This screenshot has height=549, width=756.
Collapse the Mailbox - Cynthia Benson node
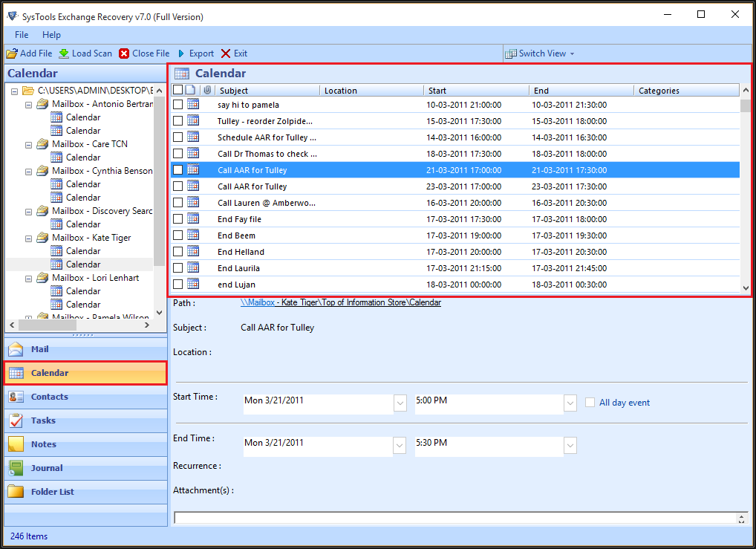28,172
